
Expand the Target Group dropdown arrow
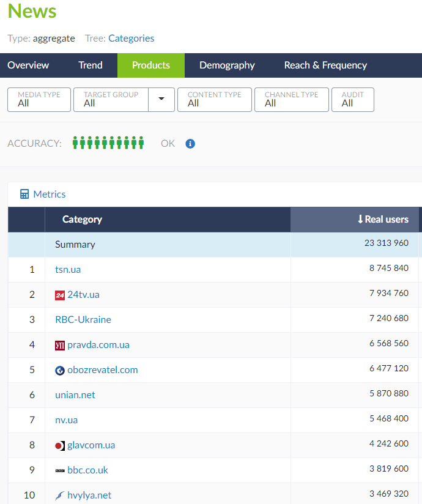(161, 100)
